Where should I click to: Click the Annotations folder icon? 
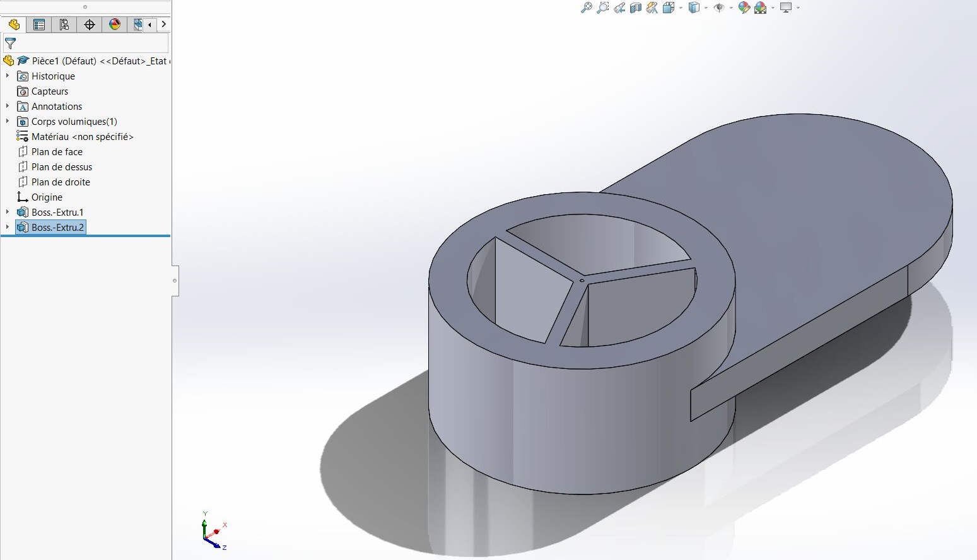click(23, 107)
